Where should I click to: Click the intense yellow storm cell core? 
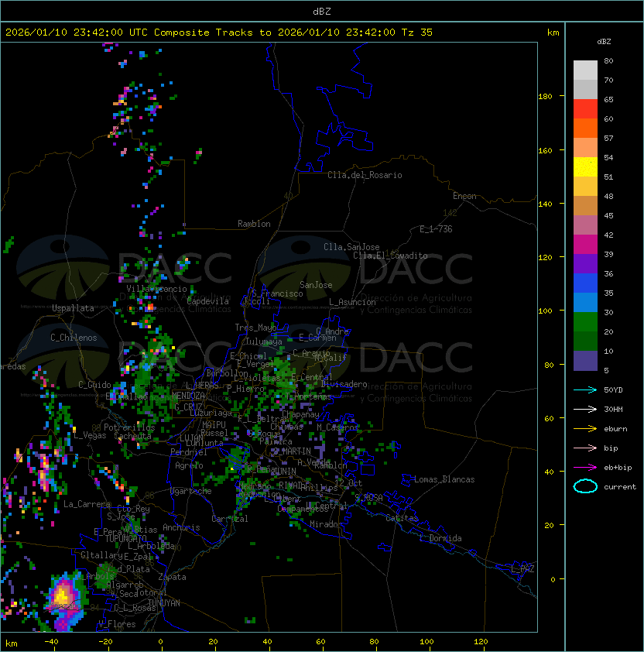[x=63, y=595]
